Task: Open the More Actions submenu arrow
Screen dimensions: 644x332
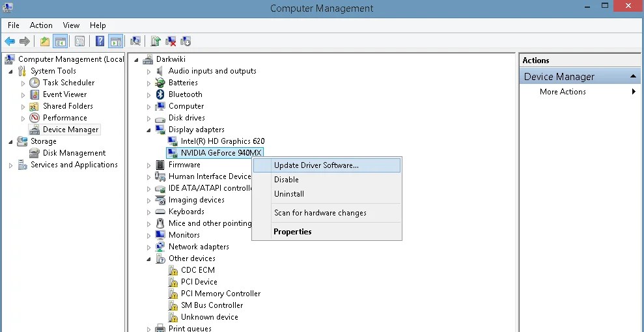Action: tap(634, 92)
